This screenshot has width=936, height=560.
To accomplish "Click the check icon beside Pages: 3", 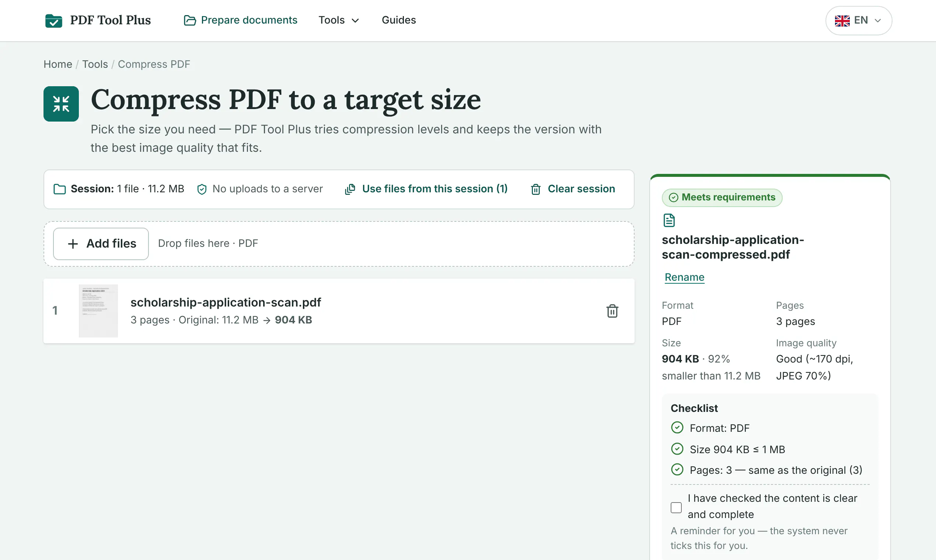I will coord(677,469).
